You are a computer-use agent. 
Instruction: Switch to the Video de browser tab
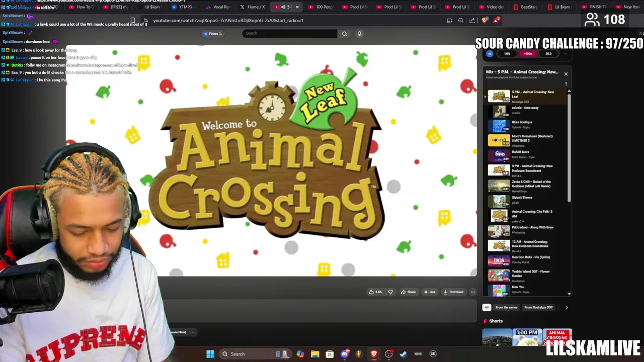coord(492,7)
